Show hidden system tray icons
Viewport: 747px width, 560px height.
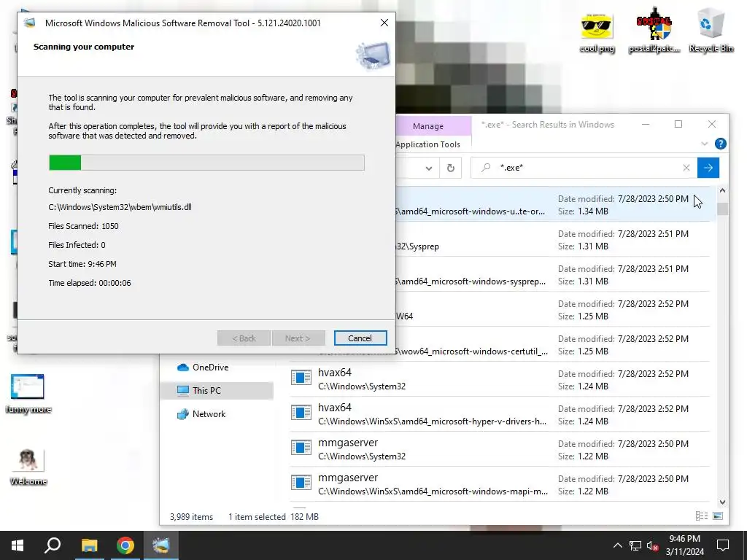[617, 545]
